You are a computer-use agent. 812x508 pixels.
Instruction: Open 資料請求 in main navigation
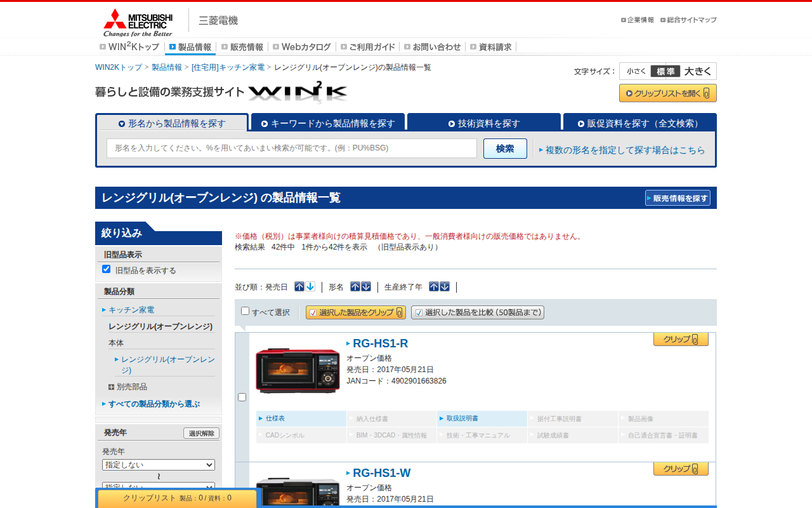pyautogui.click(x=491, y=47)
